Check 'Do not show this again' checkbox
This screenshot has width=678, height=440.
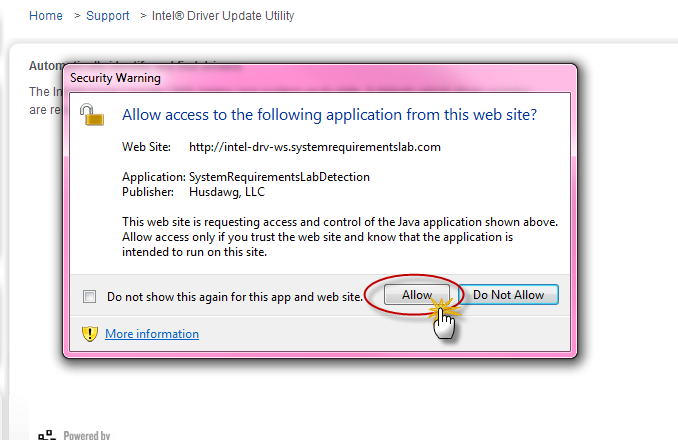pos(90,297)
